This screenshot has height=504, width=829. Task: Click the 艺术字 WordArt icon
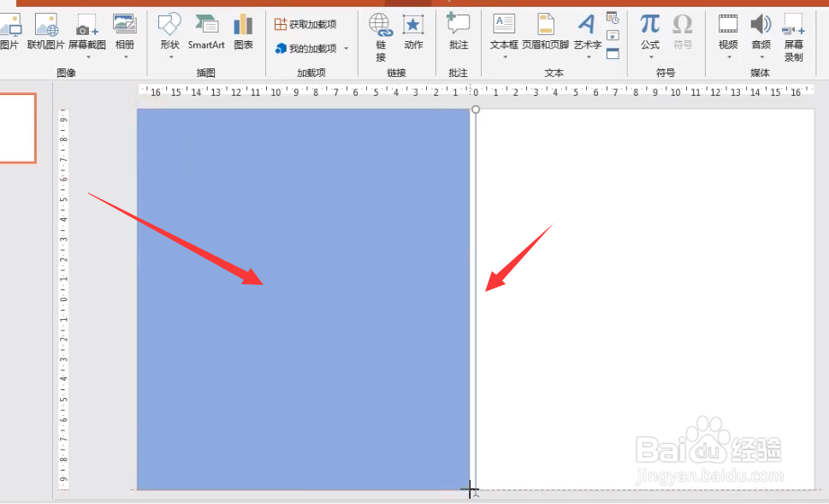pyautogui.click(x=586, y=24)
